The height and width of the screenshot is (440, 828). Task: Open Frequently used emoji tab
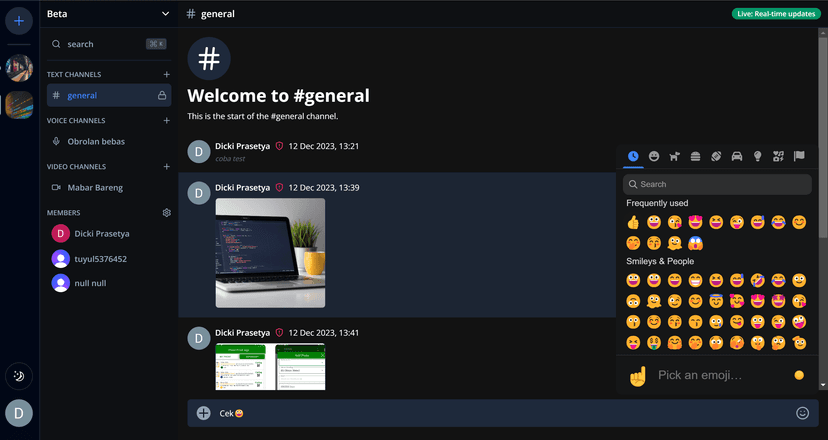[x=633, y=156]
